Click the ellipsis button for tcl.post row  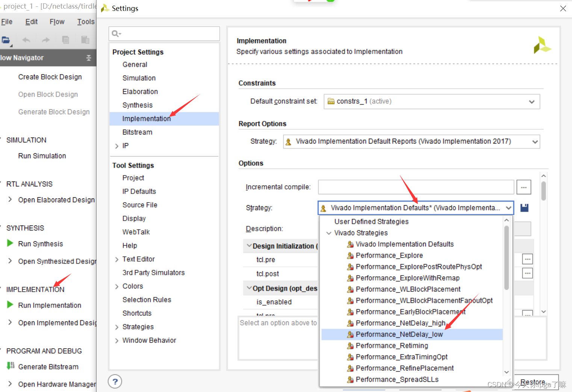pyautogui.click(x=528, y=273)
